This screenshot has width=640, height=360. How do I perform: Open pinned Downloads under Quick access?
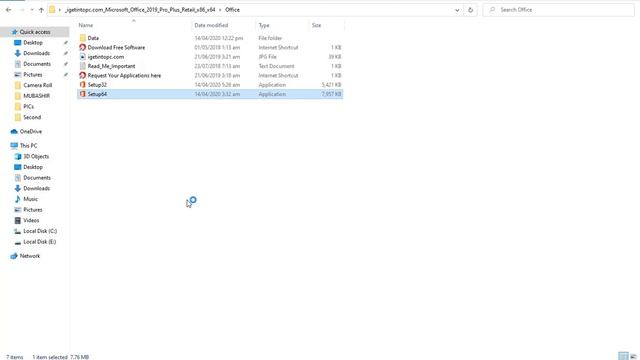(36, 53)
